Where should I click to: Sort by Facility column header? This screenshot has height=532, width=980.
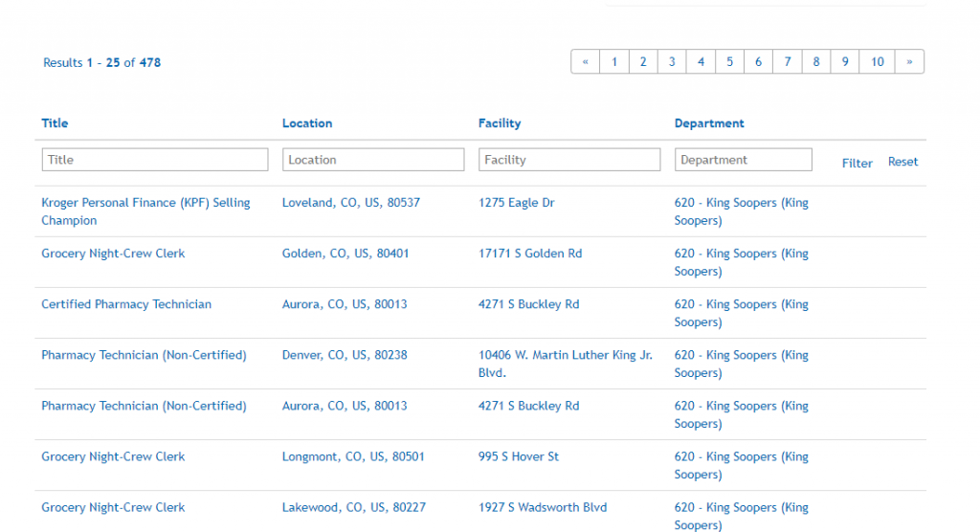click(x=500, y=123)
